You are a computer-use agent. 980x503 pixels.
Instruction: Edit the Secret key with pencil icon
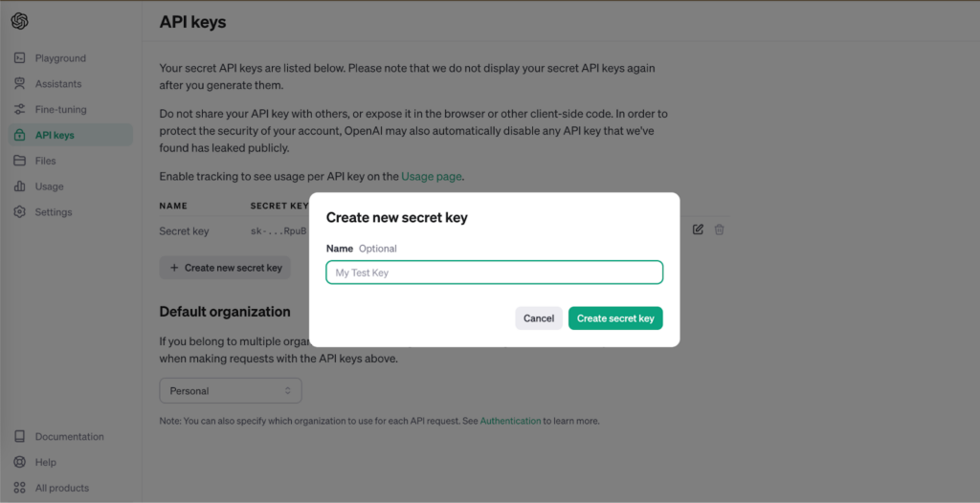click(698, 230)
